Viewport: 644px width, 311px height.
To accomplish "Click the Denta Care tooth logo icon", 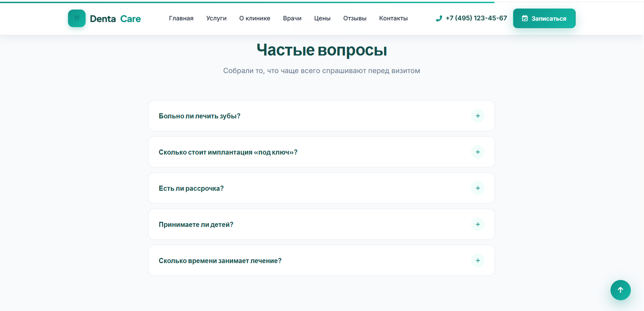I will (x=77, y=18).
